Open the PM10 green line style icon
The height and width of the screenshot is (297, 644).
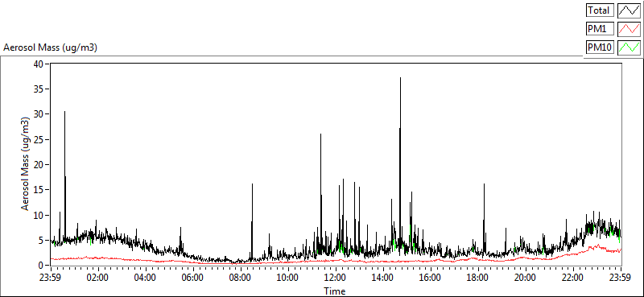tap(629, 47)
